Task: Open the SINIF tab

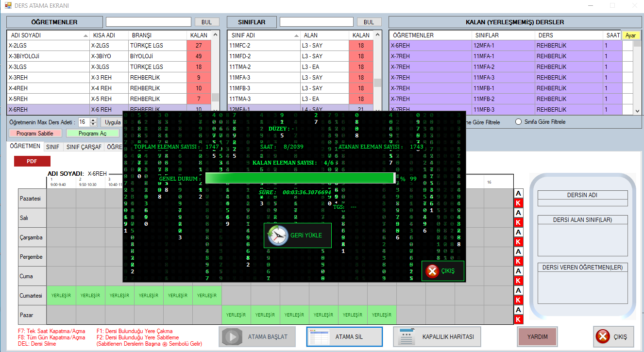Action: (x=52, y=147)
